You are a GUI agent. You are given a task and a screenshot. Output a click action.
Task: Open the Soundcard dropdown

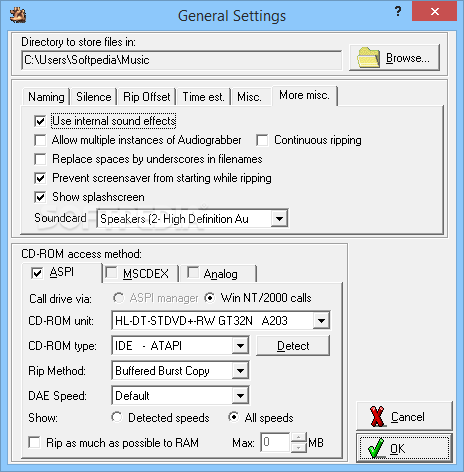(x=279, y=219)
